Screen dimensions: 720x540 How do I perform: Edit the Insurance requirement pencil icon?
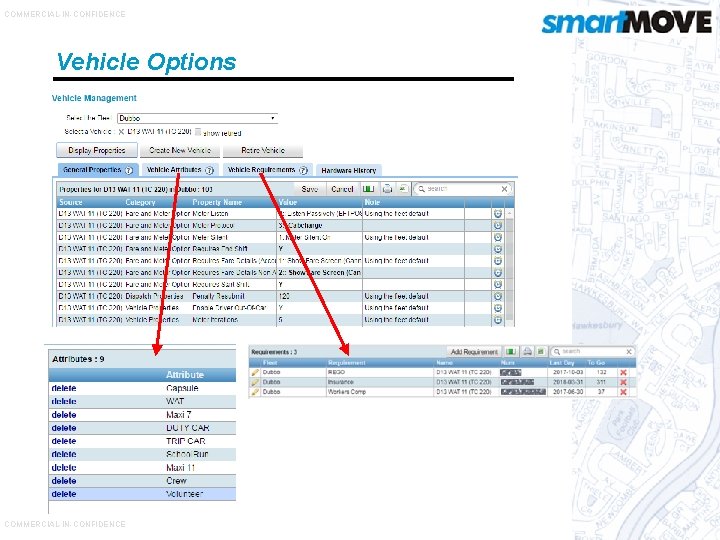pos(255,382)
